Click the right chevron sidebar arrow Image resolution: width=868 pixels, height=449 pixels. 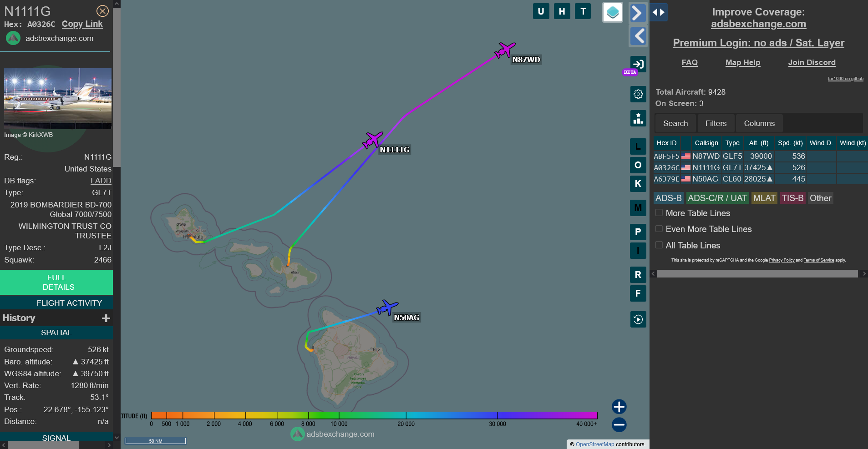[638, 13]
